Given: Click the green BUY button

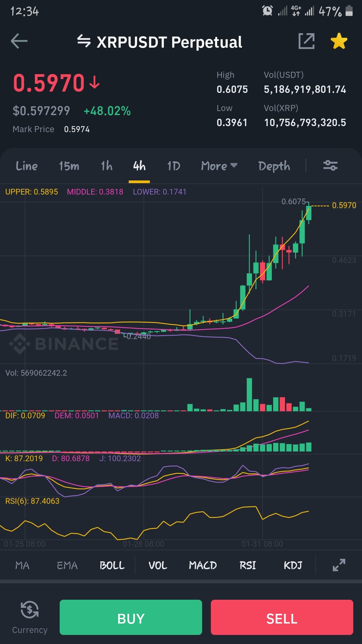Looking at the screenshot, I should (131, 617).
